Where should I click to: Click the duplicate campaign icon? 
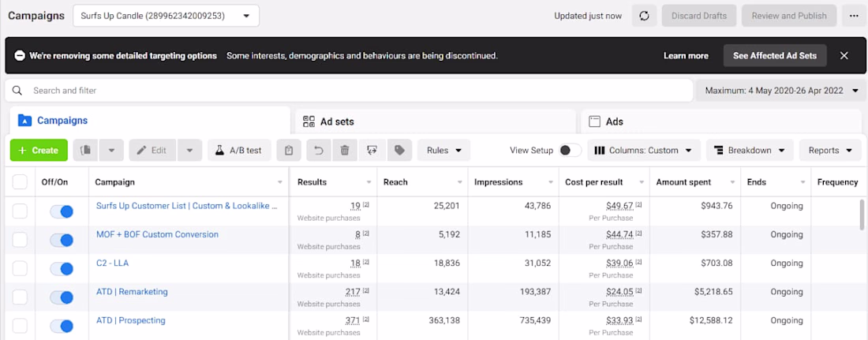[x=85, y=150]
